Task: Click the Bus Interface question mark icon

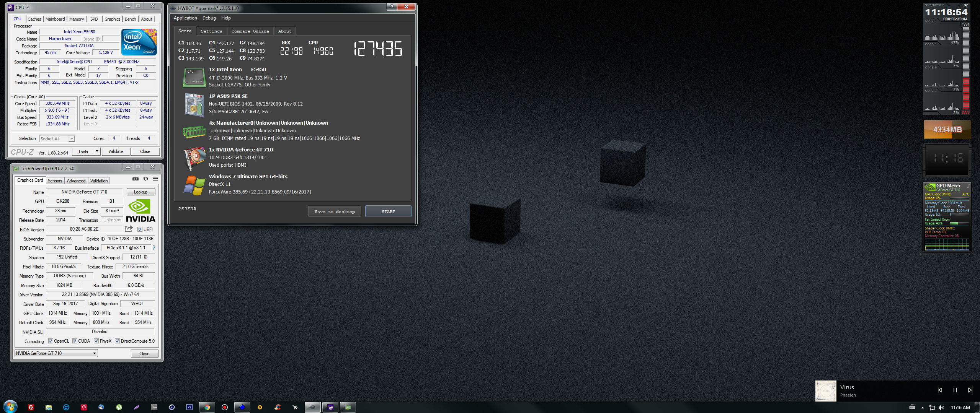Action: [x=154, y=248]
